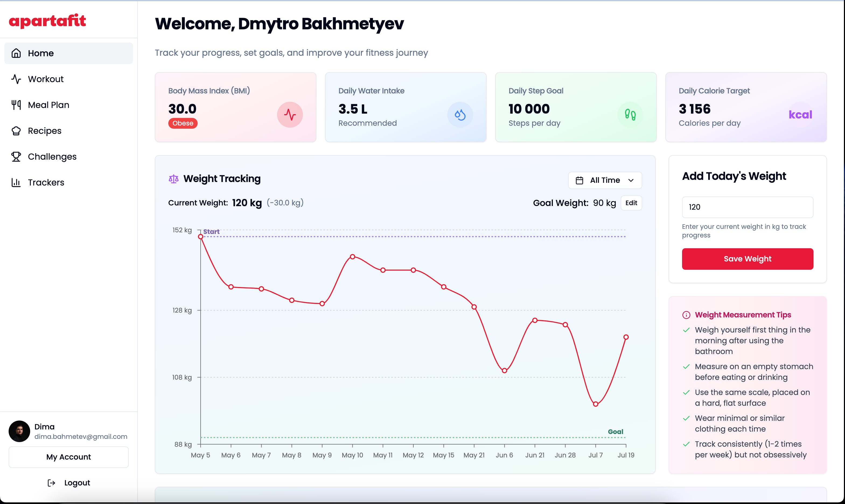Screen dimensions: 845x504
Task: Click the BMI heartbeat pulse icon
Action: coord(290,115)
